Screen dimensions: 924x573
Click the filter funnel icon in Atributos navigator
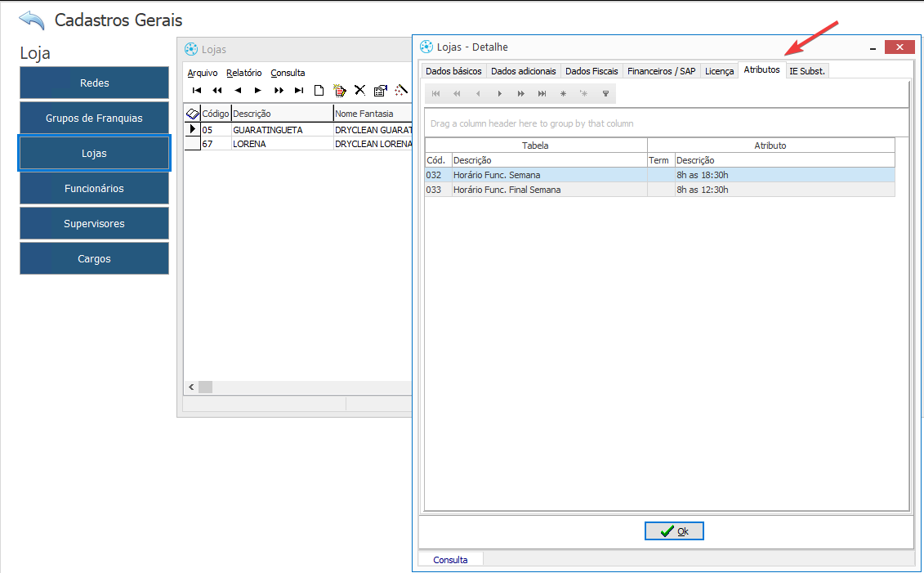coord(605,94)
